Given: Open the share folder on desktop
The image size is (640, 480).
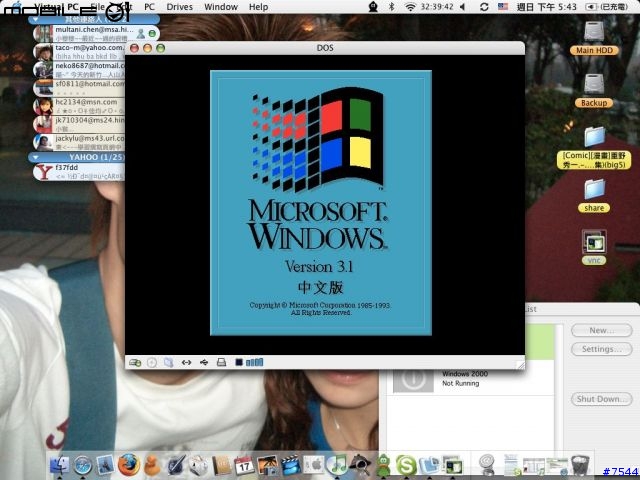Looking at the screenshot, I should [x=594, y=195].
